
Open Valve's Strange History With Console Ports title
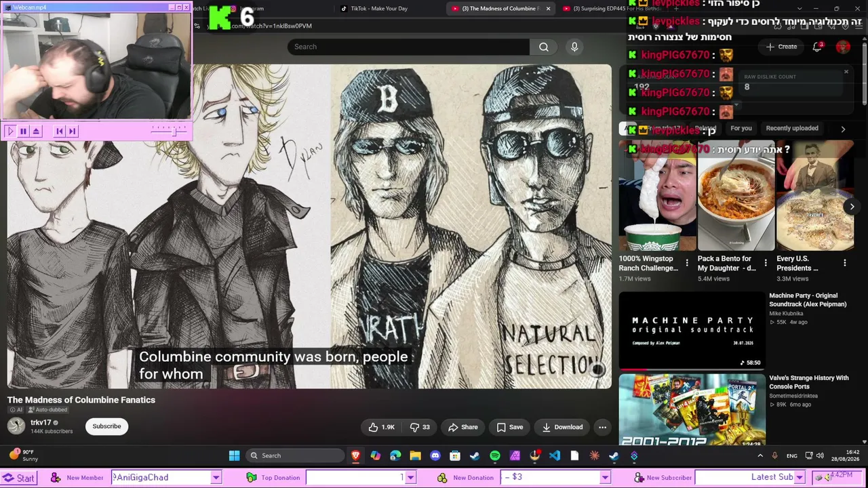[809, 382]
